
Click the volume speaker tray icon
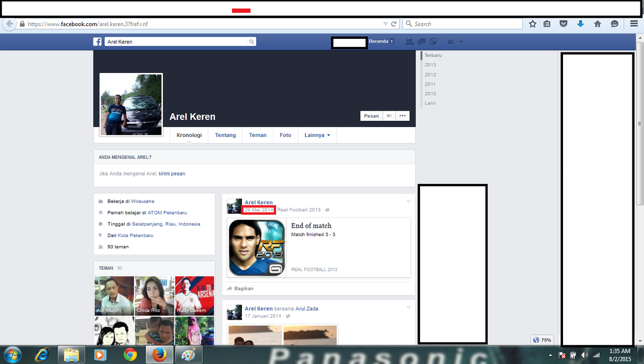click(x=585, y=355)
